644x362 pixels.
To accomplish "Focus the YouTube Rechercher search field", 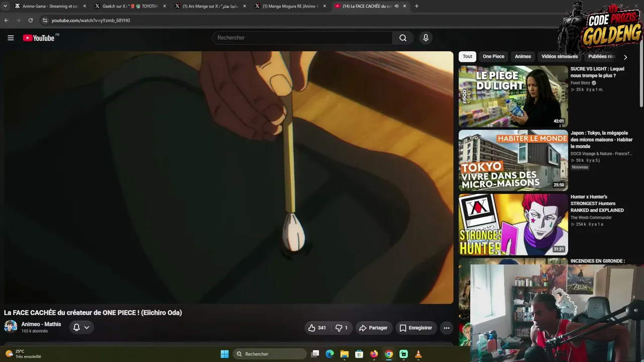I will pyautogui.click(x=302, y=38).
